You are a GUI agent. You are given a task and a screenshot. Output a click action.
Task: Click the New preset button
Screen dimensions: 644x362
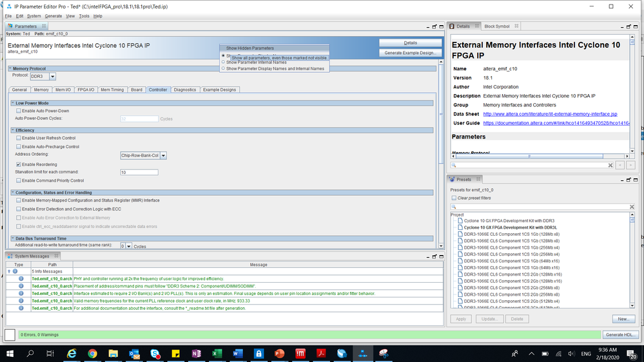[x=623, y=319]
